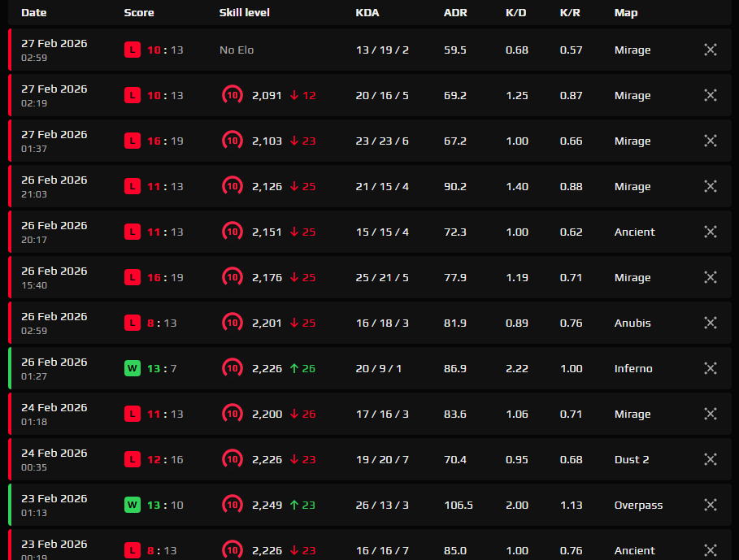The height and width of the screenshot is (560, 739).
Task: Click the K/R value '1.13'
Action: point(572,505)
